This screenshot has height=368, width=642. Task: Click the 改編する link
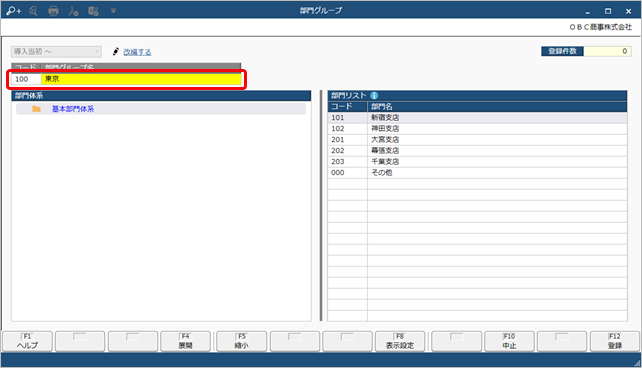pos(137,52)
